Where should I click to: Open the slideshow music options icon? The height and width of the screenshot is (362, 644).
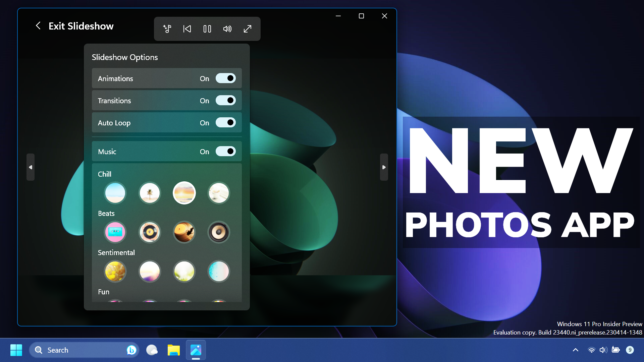coord(167,29)
